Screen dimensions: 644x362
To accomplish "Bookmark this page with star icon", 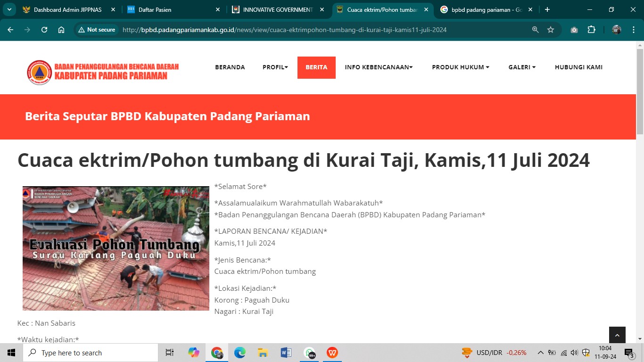I will click(x=551, y=30).
